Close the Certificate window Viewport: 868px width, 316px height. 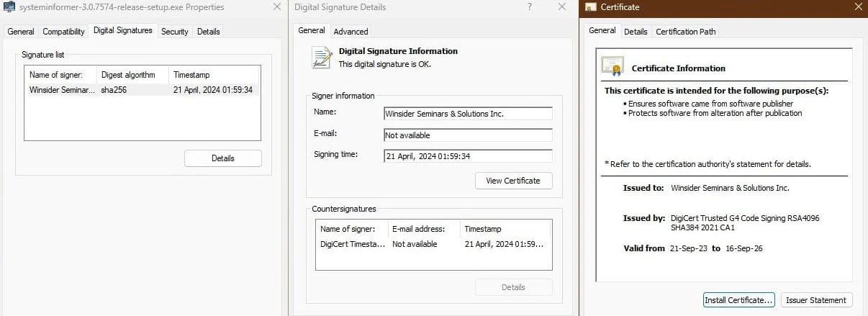pyautogui.click(x=856, y=7)
